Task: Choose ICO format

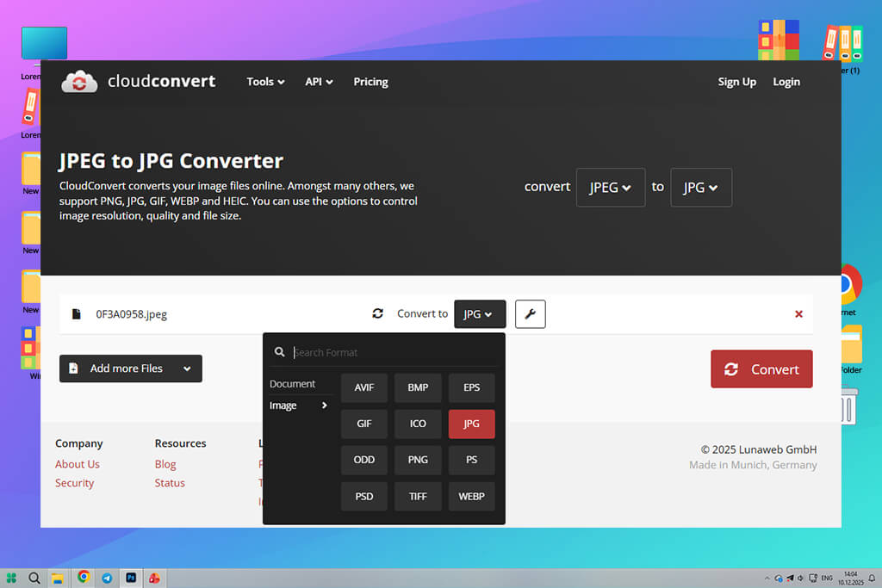Action: [418, 424]
